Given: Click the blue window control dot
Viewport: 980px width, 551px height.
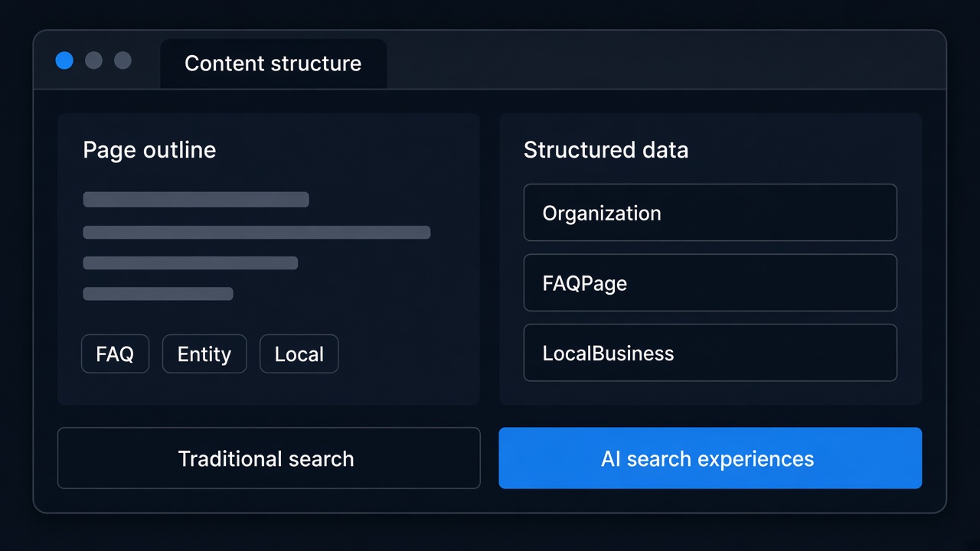Looking at the screenshot, I should pos(64,60).
